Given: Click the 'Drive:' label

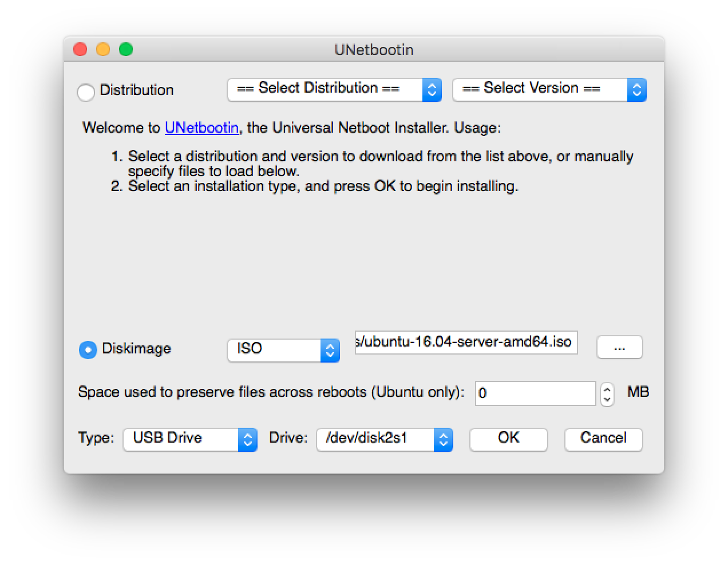Looking at the screenshot, I should coord(288,438).
